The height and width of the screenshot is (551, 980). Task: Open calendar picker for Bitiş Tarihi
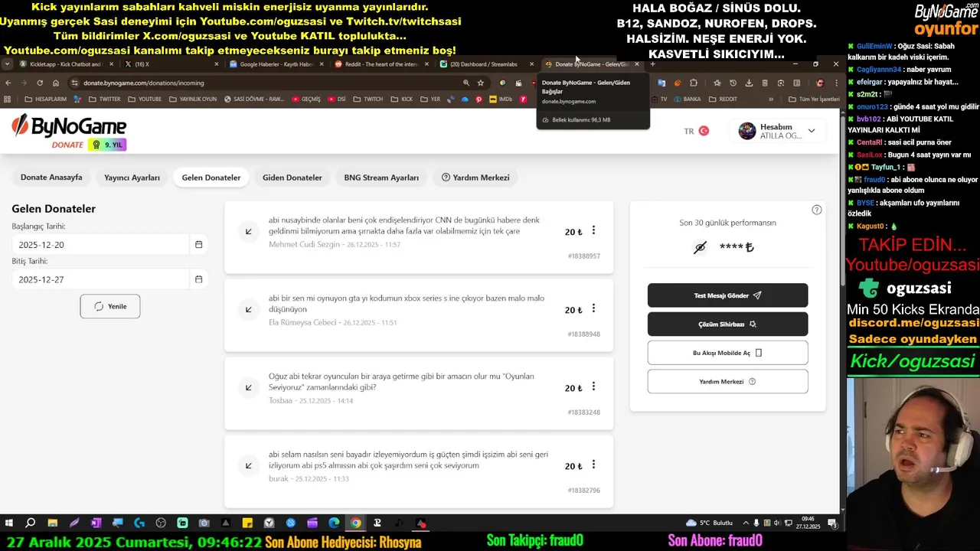pos(198,279)
